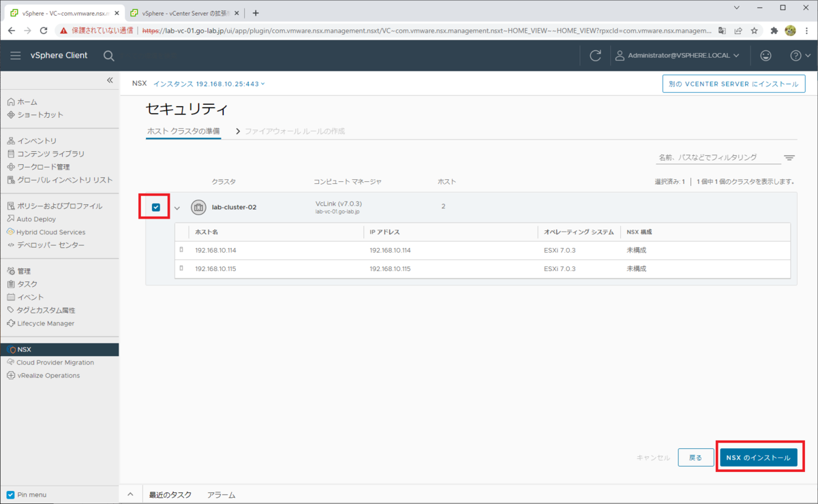Open the browser tab search dropdown
The image size is (818, 504).
tap(737, 7)
